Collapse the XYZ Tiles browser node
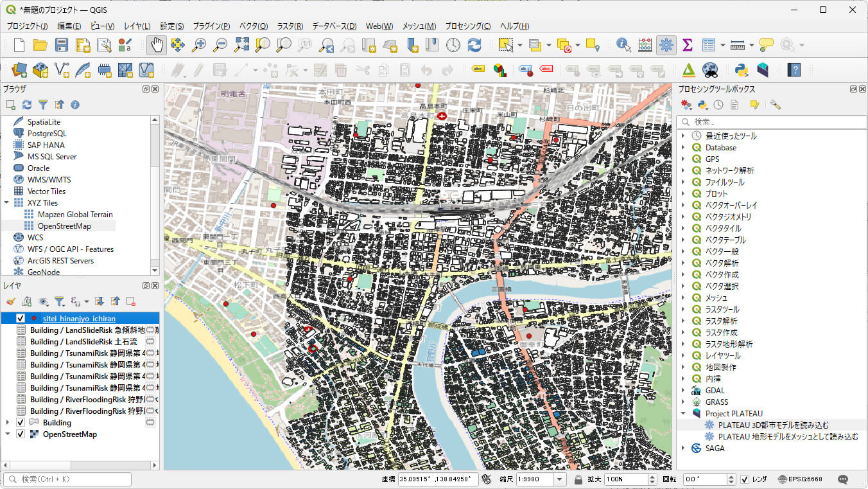The height and width of the screenshot is (489, 868). (6, 203)
